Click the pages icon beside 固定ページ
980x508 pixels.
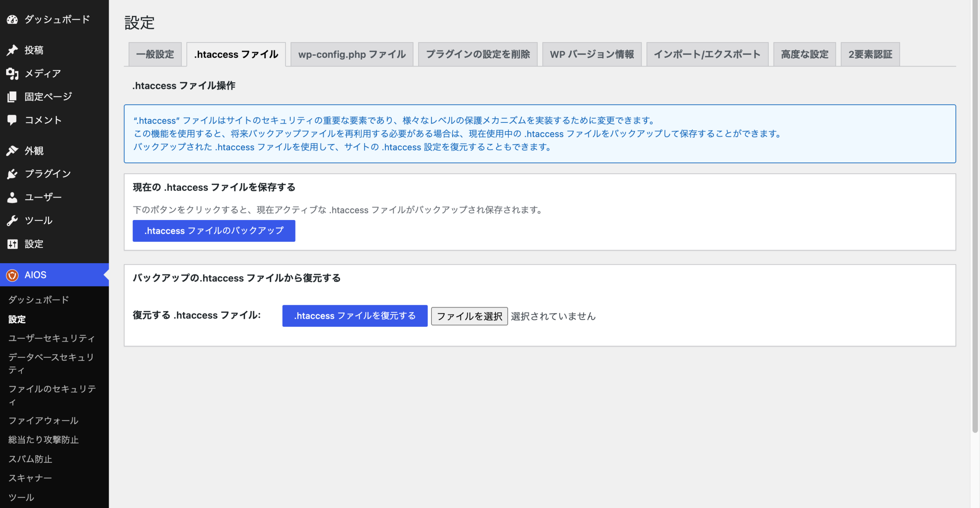click(12, 97)
